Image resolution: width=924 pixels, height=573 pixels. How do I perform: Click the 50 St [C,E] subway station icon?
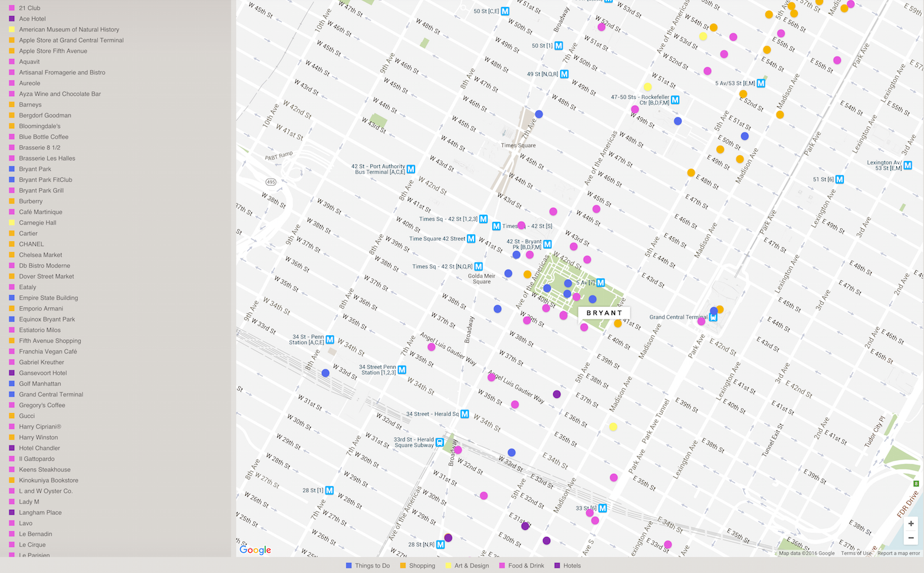(505, 11)
